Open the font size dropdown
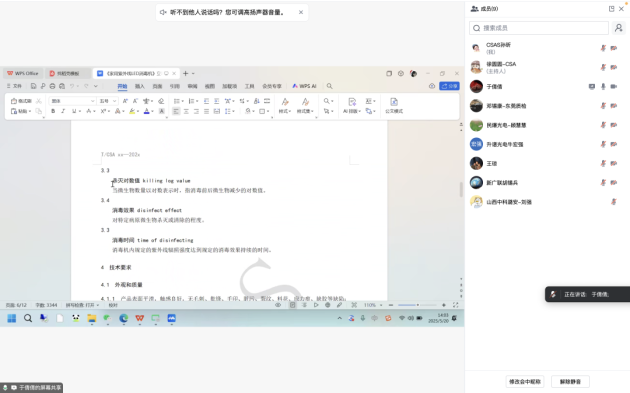Viewport: 630px width, 393px height. pos(108,101)
